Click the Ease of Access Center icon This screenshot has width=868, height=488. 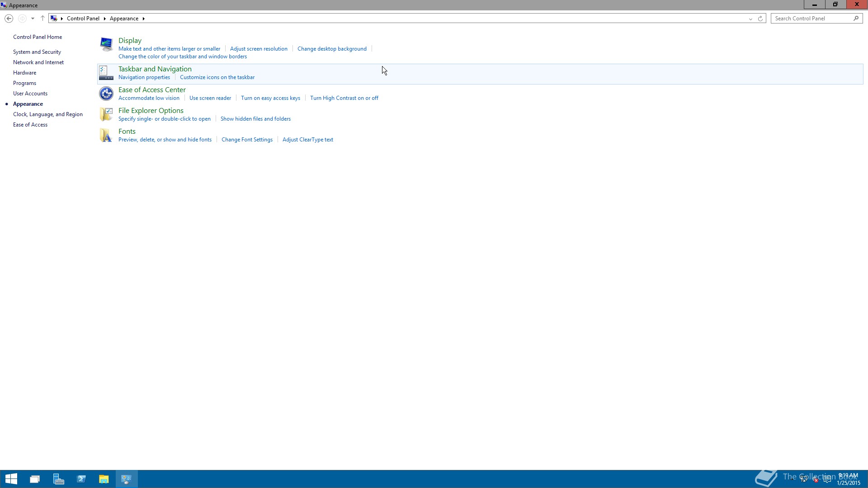coord(106,94)
